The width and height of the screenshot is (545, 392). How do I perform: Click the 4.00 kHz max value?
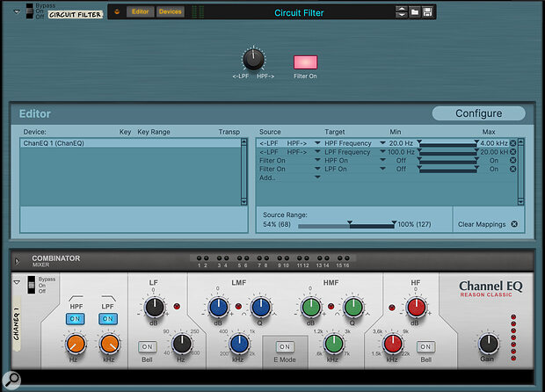tap(494, 143)
